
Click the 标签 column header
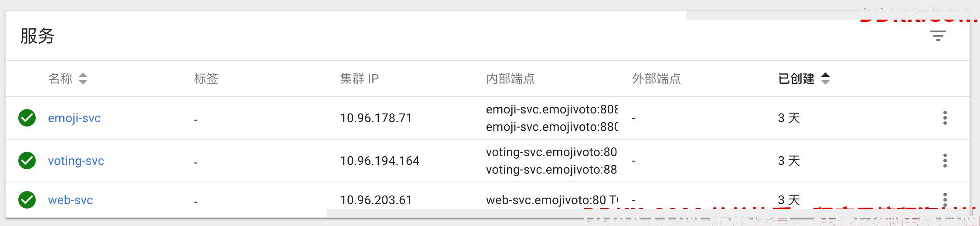[206, 79]
